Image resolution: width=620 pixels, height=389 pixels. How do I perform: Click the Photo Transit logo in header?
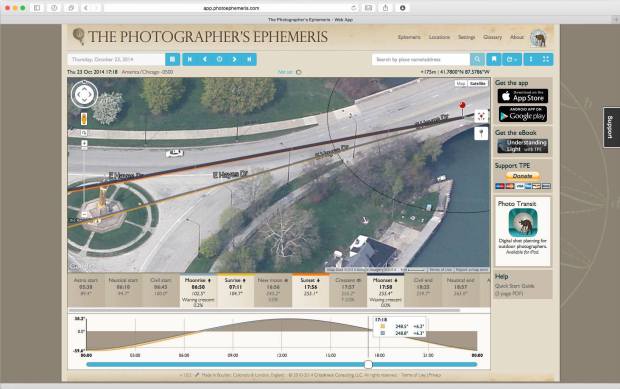[x=538, y=38]
